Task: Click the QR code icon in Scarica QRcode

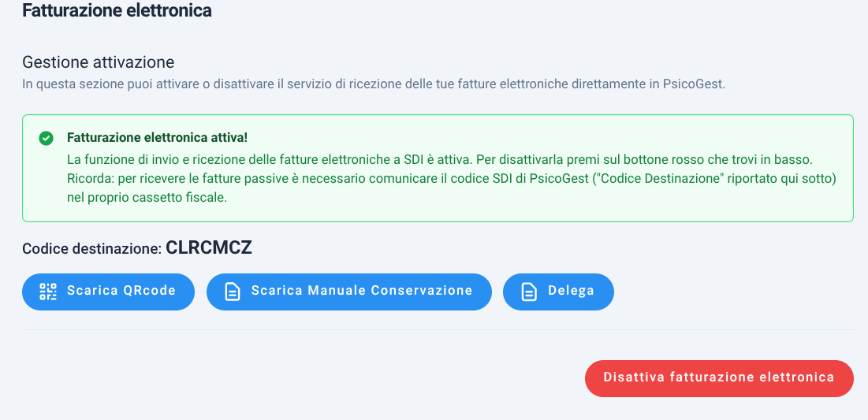Action: click(x=48, y=291)
